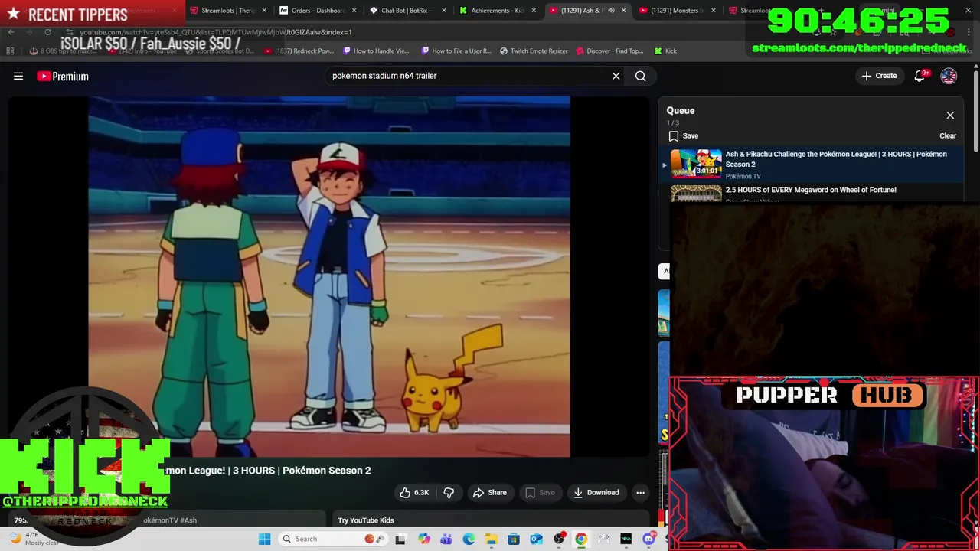
Task: Save the queue as playlist
Action: click(683, 135)
